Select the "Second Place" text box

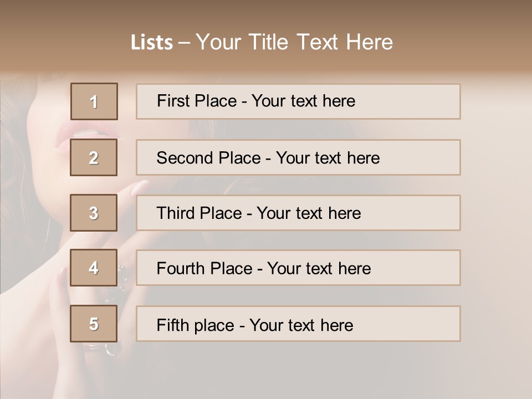click(298, 157)
